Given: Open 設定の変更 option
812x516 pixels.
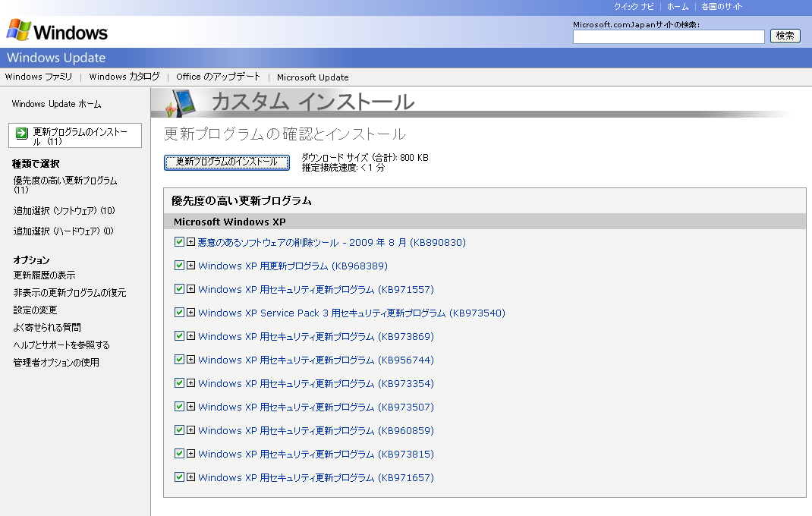Looking at the screenshot, I should (x=35, y=310).
